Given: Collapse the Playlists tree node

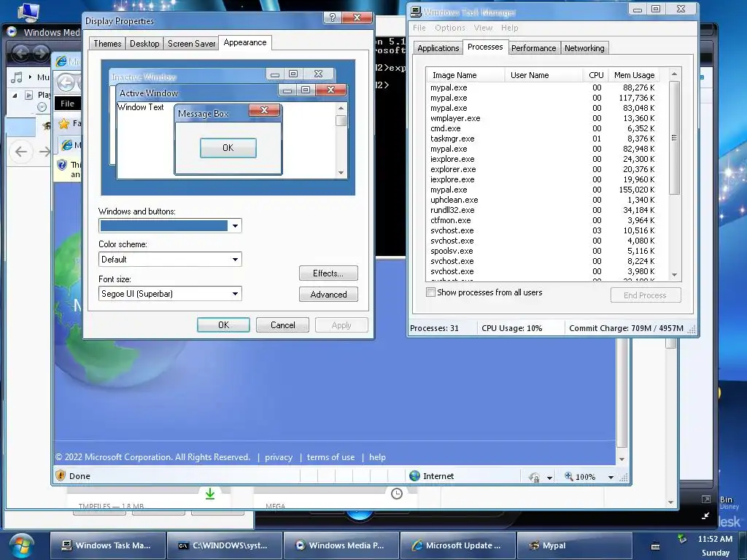Looking at the screenshot, I should coord(15,96).
